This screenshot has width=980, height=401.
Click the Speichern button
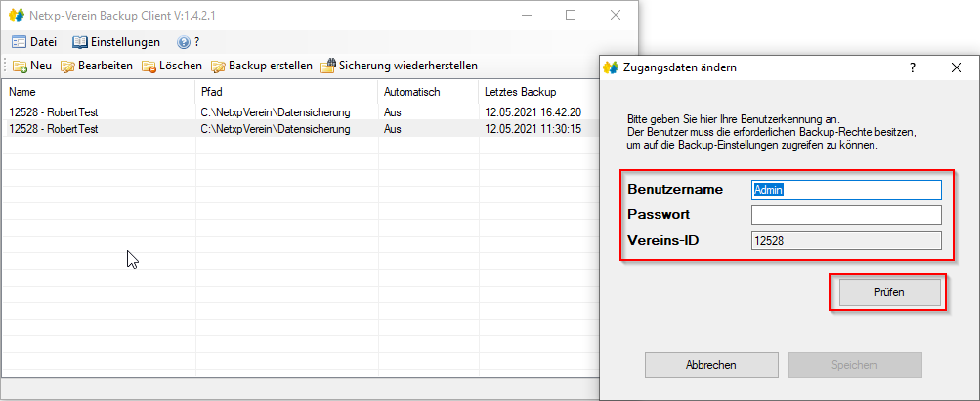pos(855,365)
